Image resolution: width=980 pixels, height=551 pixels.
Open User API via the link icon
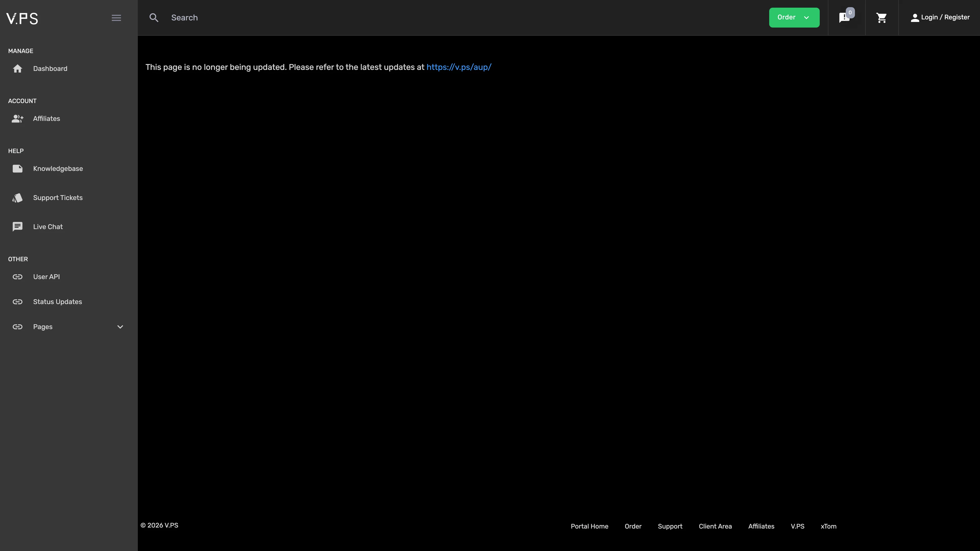pos(18,277)
